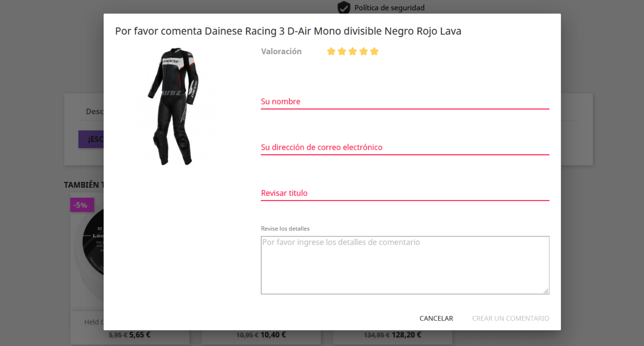Click the Revisar titulo field
Screen dimensions: 644x346
point(405,193)
